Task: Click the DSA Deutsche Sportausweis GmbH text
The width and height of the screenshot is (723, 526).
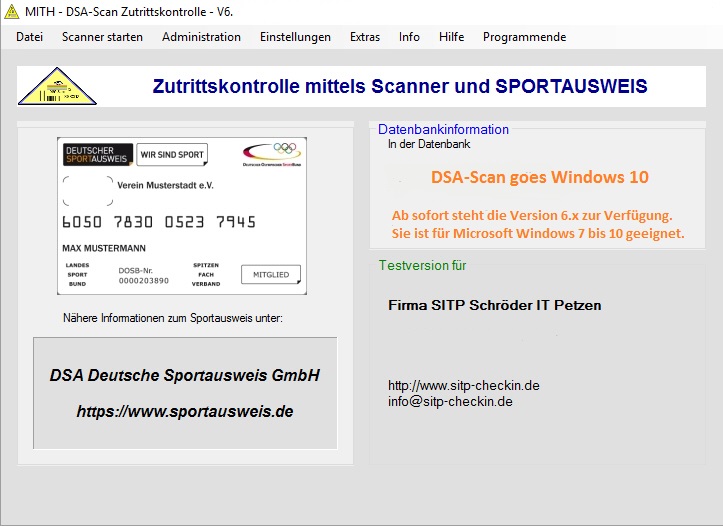Action: 184,375
